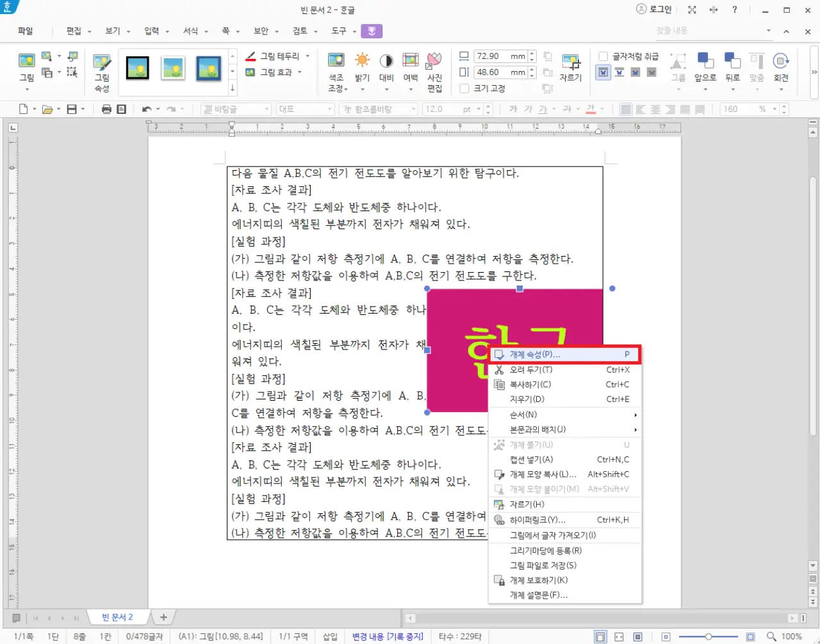Apply the white-frame picture style thumbnail
Image resolution: width=820 pixels, height=644 pixels.
click(173, 67)
